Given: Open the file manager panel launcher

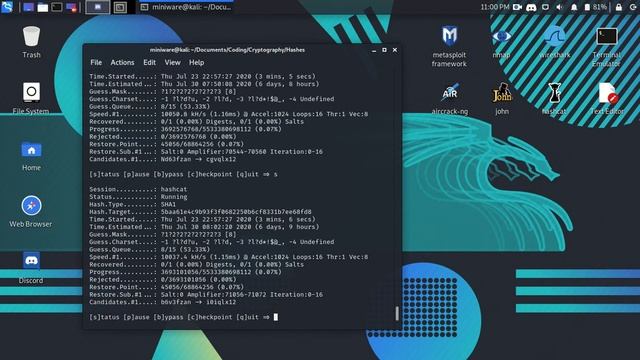Looking at the screenshot, I should pos(42,7).
